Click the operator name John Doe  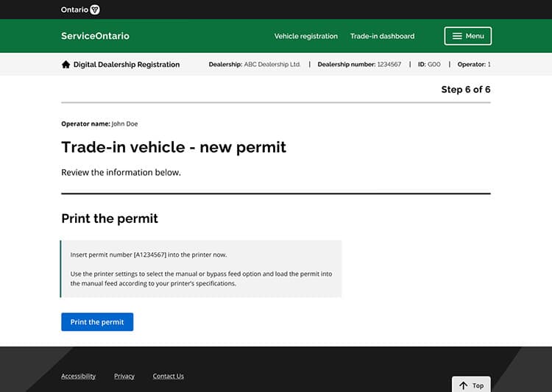(x=124, y=124)
